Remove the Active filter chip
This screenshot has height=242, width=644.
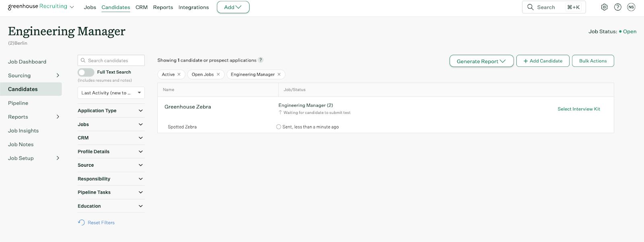pos(179,74)
